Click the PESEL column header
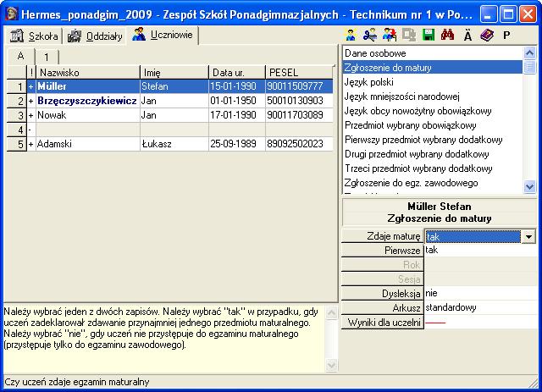Image resolution: width=542 pixels, height=392 pixels. click(x=299, y=73)
